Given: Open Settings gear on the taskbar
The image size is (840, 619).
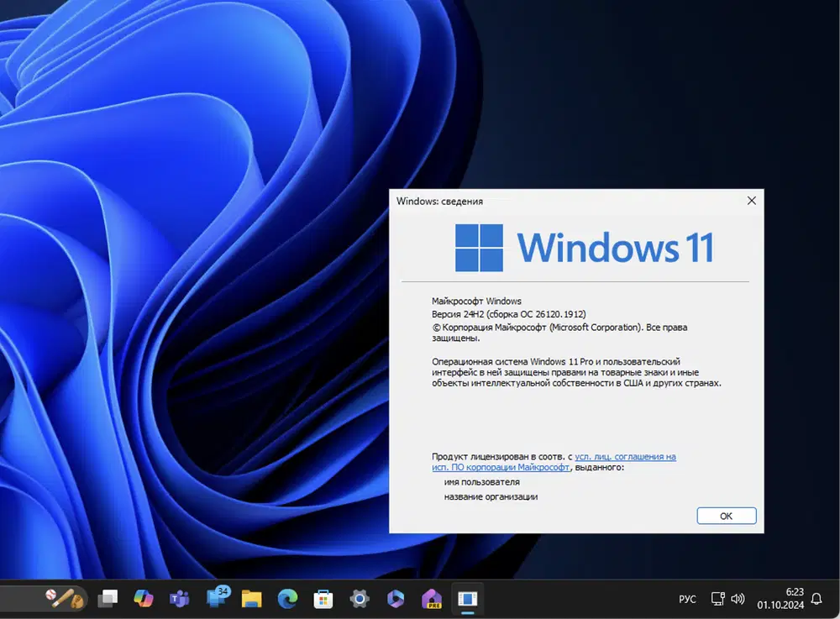Looking at the screenshot, I should (360, 598).
